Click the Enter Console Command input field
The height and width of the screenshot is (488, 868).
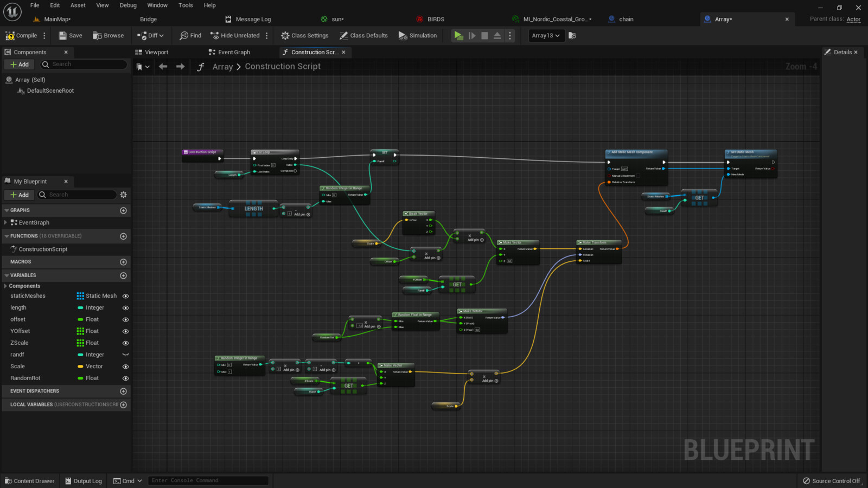coord(208,480)
